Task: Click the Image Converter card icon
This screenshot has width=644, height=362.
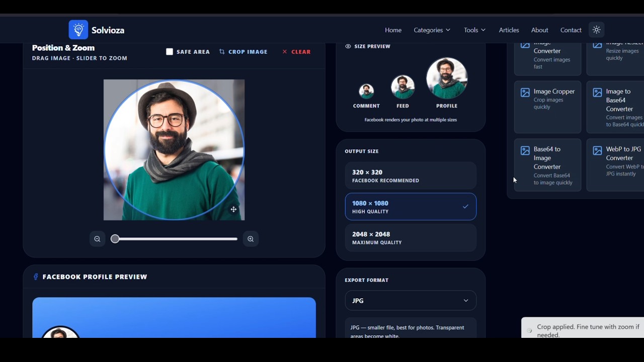Action: coord(525,45)
